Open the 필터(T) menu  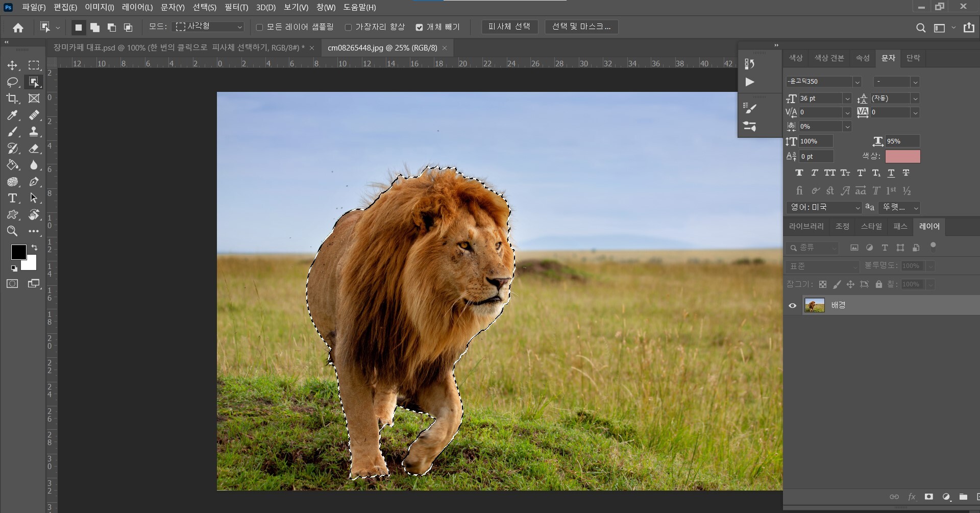pos(236,7)
